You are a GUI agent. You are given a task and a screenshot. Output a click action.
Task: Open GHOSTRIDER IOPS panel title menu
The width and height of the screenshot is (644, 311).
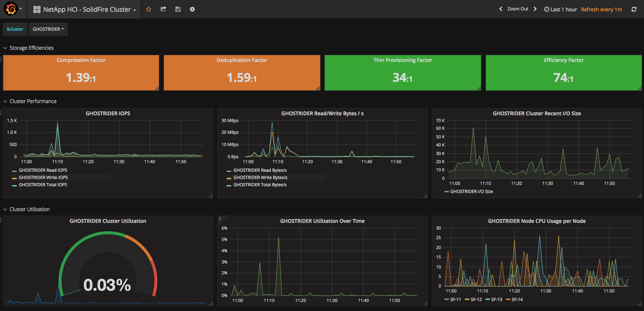point(108,113)
